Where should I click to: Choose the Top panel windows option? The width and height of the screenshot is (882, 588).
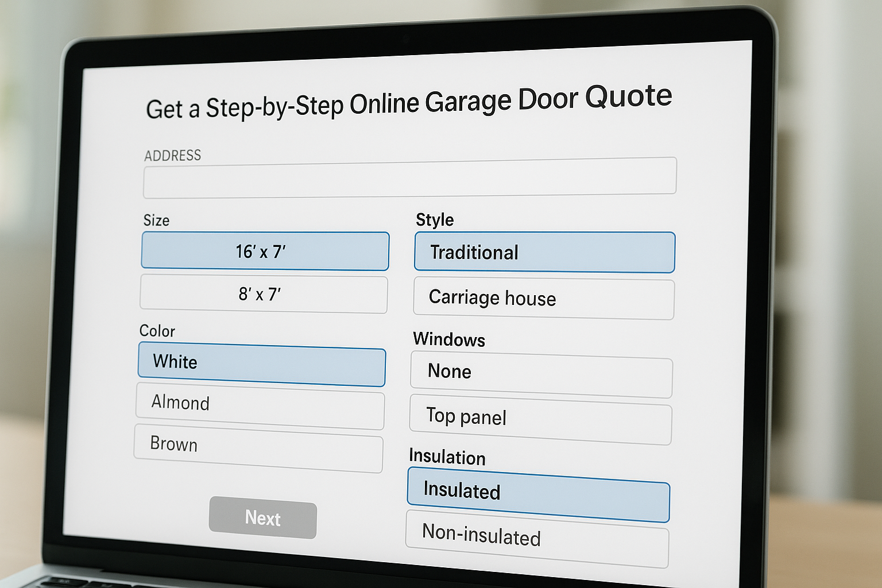pos(540,420)
